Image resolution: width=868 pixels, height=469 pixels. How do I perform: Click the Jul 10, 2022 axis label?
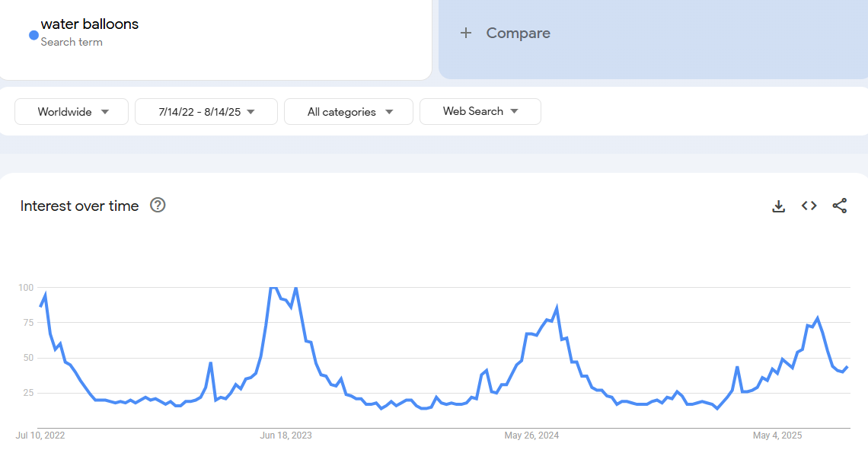[40, 435]
